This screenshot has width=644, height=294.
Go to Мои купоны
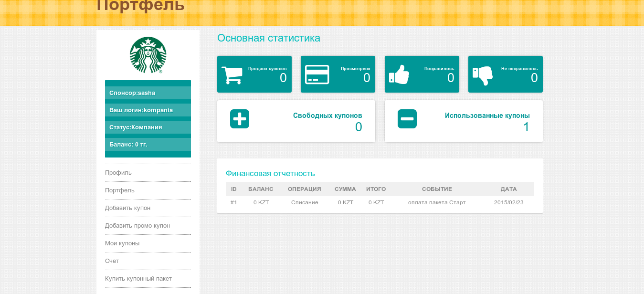point(122,243)
